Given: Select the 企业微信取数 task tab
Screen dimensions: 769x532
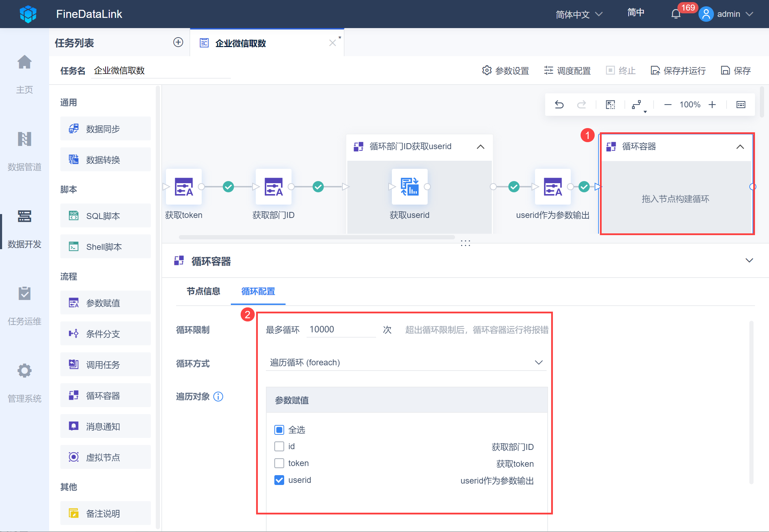Looking at the screenshot, I should 241,43.
